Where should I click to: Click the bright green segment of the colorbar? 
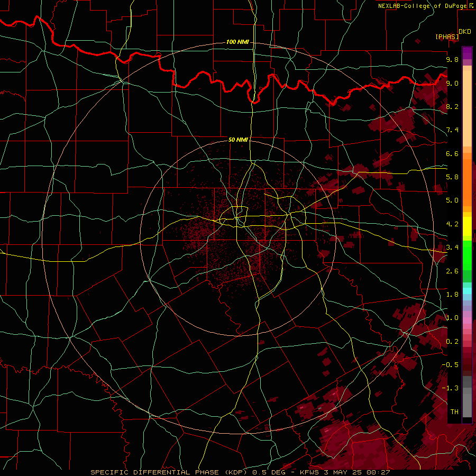[x=467, y=254]
